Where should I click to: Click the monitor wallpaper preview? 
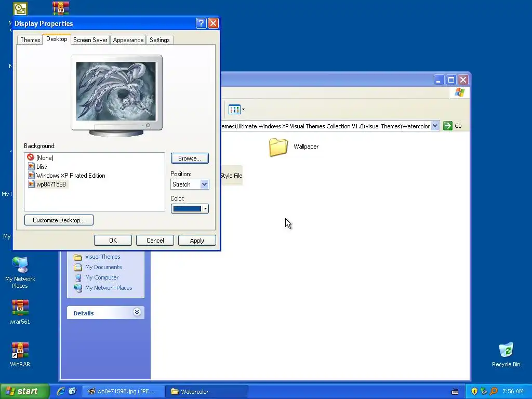(116, 91)
